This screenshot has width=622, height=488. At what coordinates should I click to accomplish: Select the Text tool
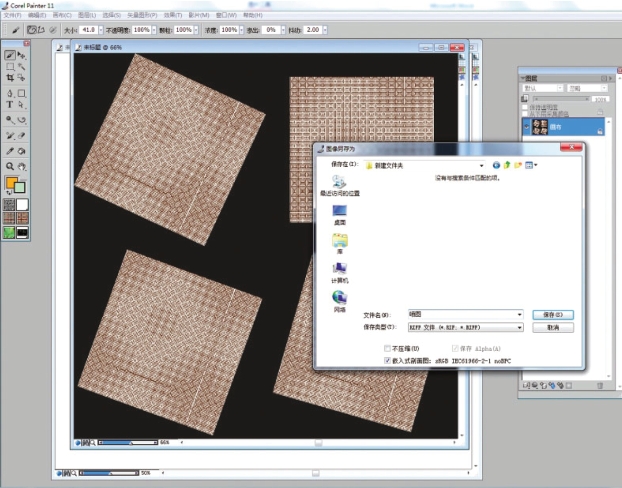click(x=9, y=104)
